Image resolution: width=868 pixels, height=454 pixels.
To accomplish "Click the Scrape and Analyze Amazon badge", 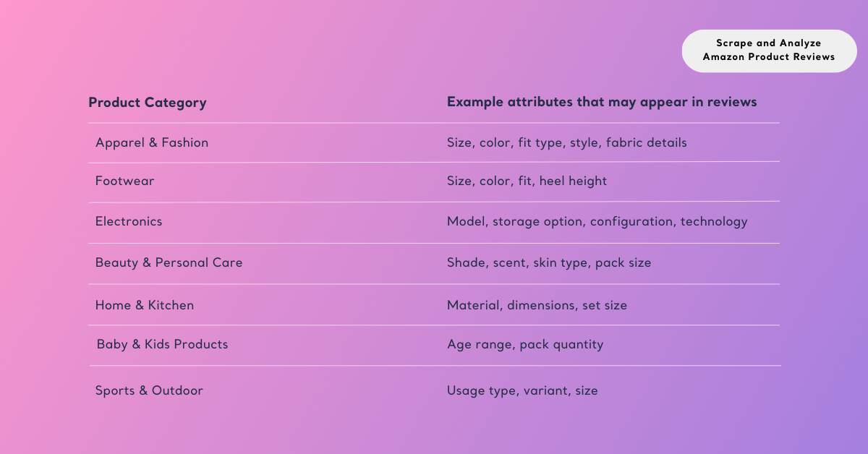I will pyautogui.click(x=769, y=51).
